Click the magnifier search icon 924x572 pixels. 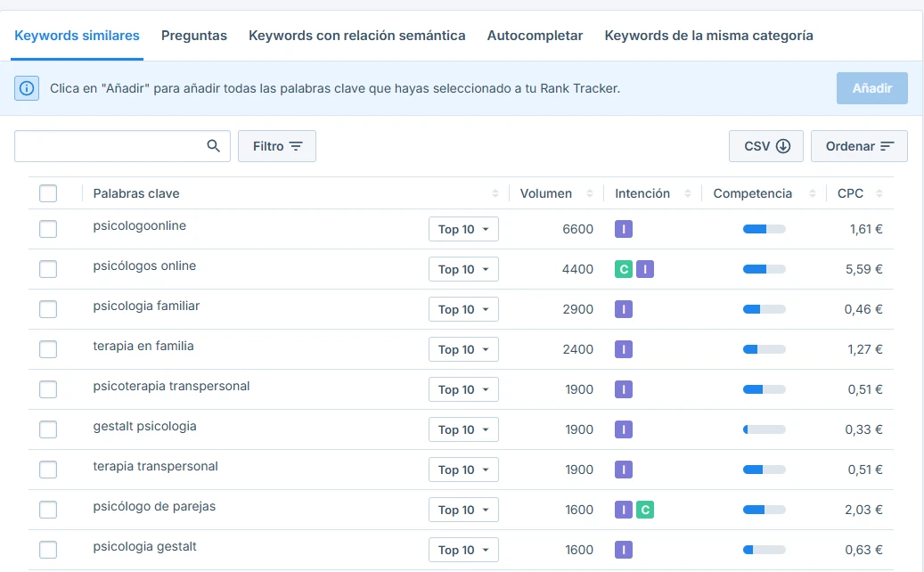(213, 145)
